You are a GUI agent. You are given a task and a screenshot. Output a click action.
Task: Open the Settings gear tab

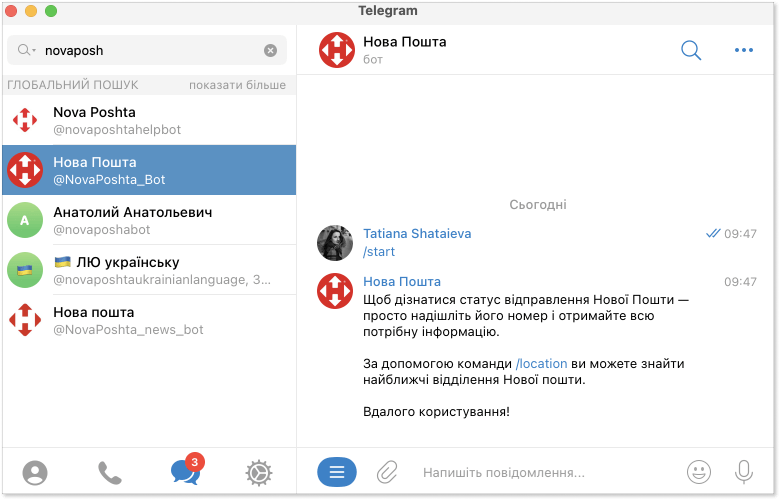(259, 473)
